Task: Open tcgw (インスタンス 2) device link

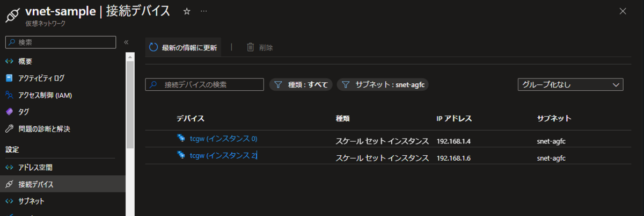Action: (x=224, y=155)
